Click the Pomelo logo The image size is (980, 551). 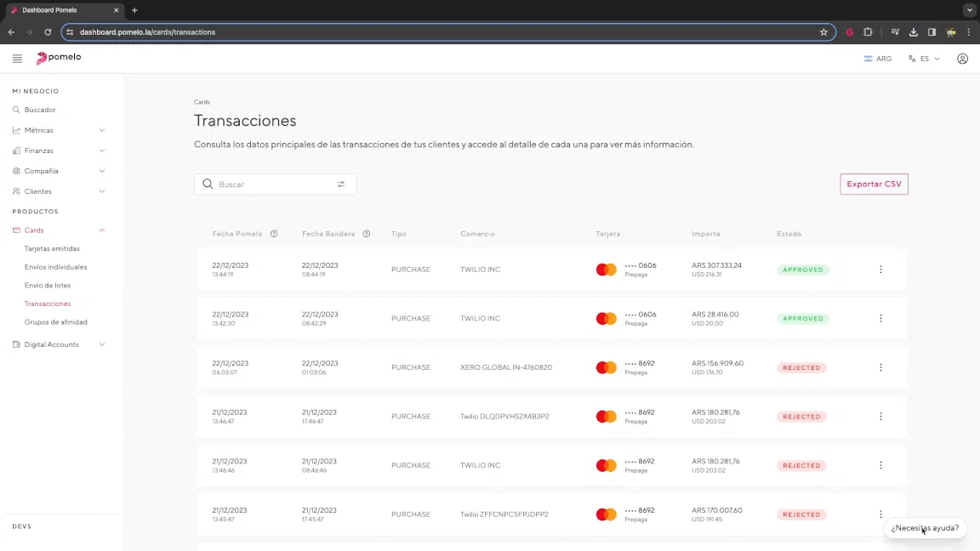point(59,58)
